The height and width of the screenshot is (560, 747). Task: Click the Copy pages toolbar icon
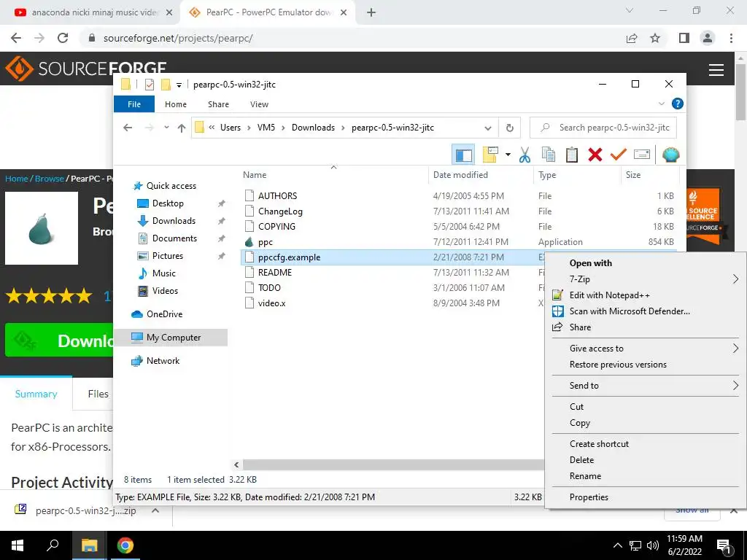549,155
